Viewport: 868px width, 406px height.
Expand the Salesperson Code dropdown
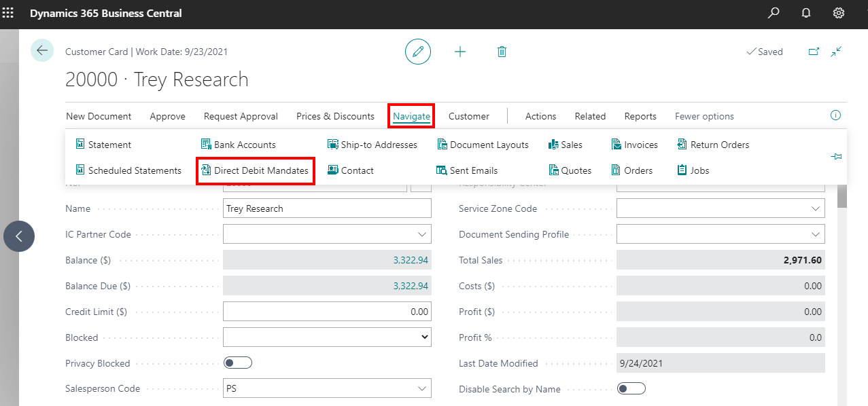421,388
